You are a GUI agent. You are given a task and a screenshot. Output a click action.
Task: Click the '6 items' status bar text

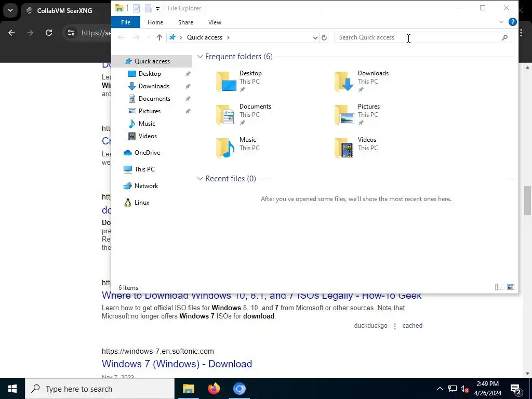[128, 288]
